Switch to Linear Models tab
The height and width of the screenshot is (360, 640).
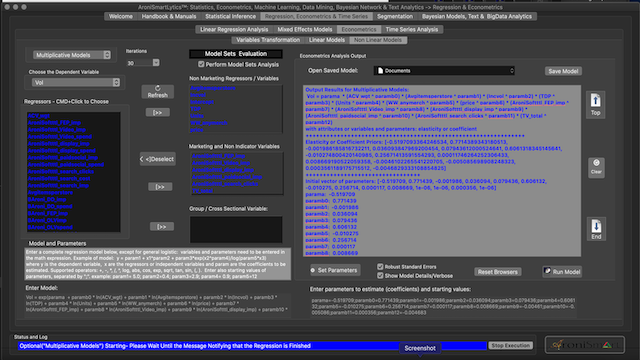[327, 40]
